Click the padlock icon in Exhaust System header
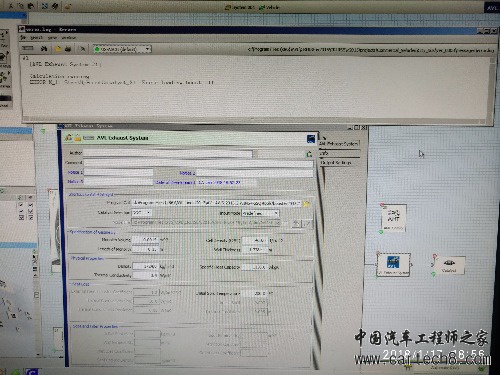The width and height of the screenshot is (500, 375). click(77, 138)
